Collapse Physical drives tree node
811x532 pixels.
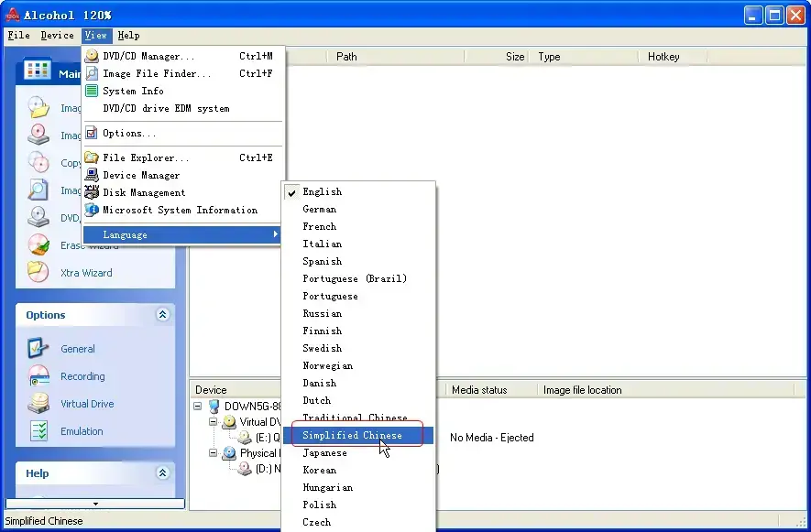(214, 453)
